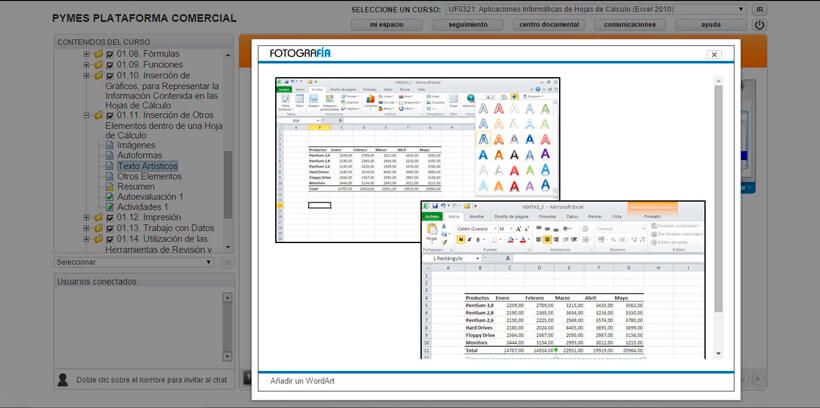
Task: Toggle checkbox for 01.14 Utilización de las Herramientas
Action: 110,239
